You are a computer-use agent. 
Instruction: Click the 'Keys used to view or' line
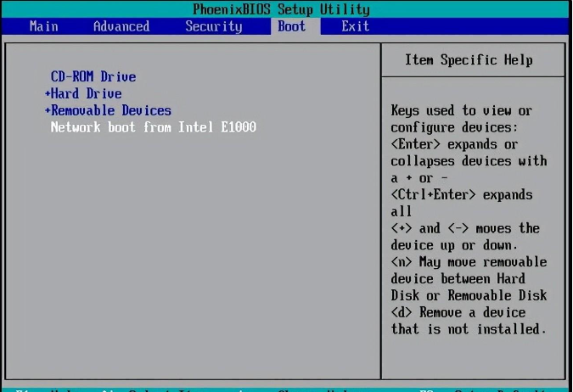coord(462,110)
